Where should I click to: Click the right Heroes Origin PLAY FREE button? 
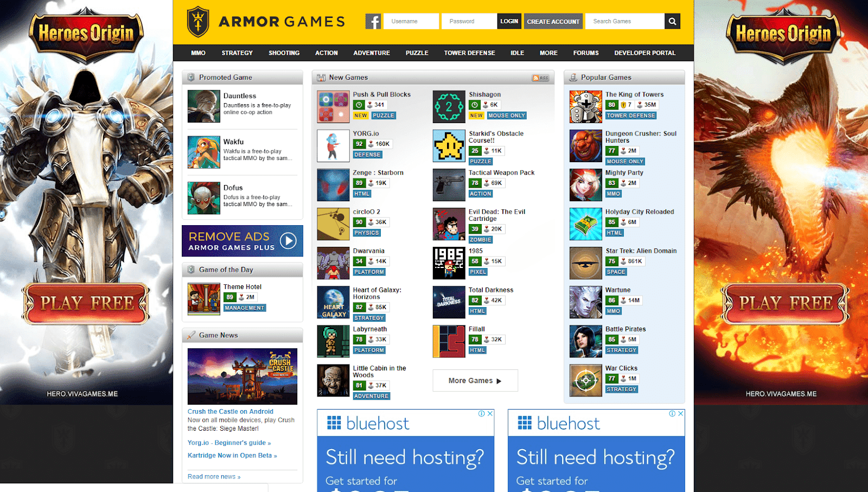pos(785,303)
